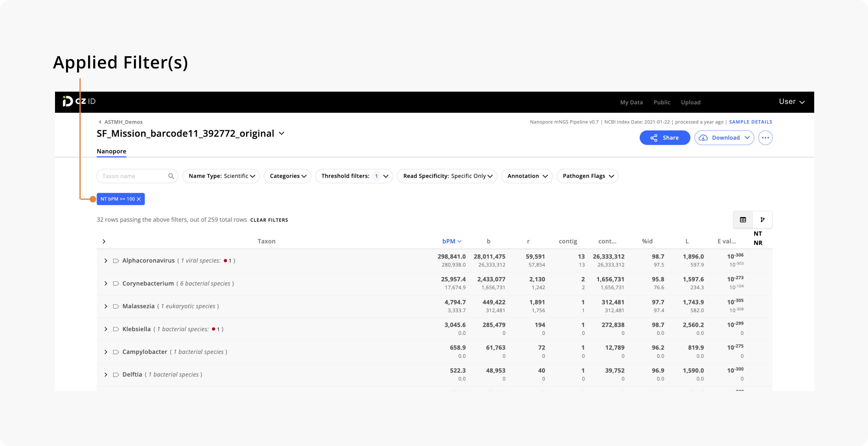Screen dimensions: 868x446
Task: Expand the Alphacoronavirus row
Action: (x=106, y=261)
